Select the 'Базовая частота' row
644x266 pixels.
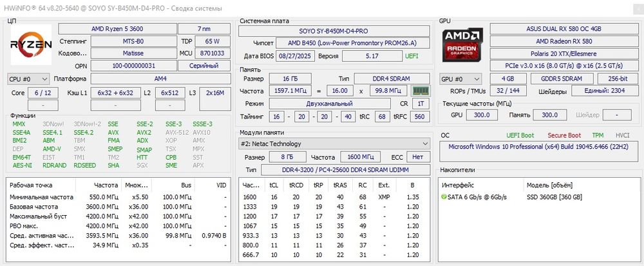pyautogui.click(x=118, y=207)
